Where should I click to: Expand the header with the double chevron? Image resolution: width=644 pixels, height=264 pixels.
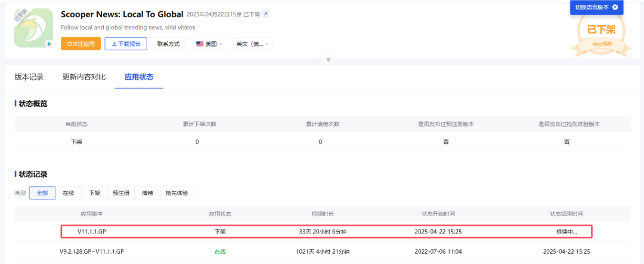[329, 59]
